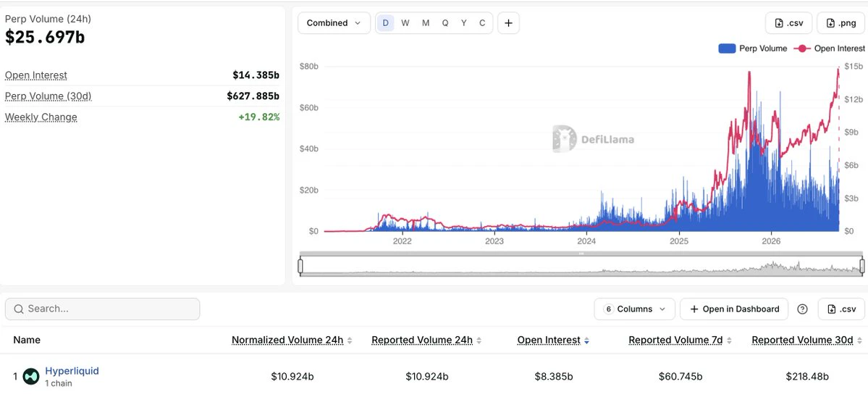Switch to Q quarterly interval
This screenshot has height=397, width=868.
click(445, 23)
